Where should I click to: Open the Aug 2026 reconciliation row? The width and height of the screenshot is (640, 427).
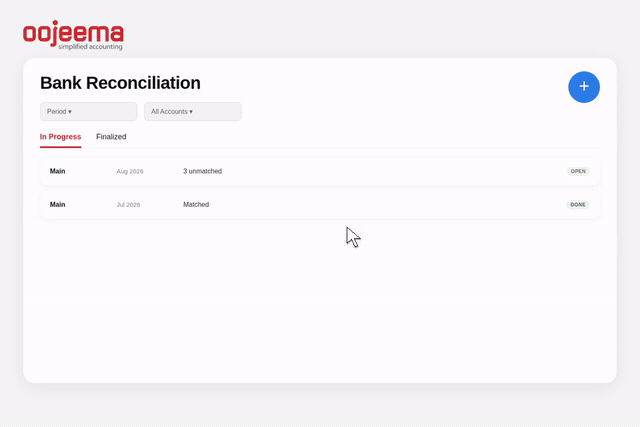click(x=320, y=171)
